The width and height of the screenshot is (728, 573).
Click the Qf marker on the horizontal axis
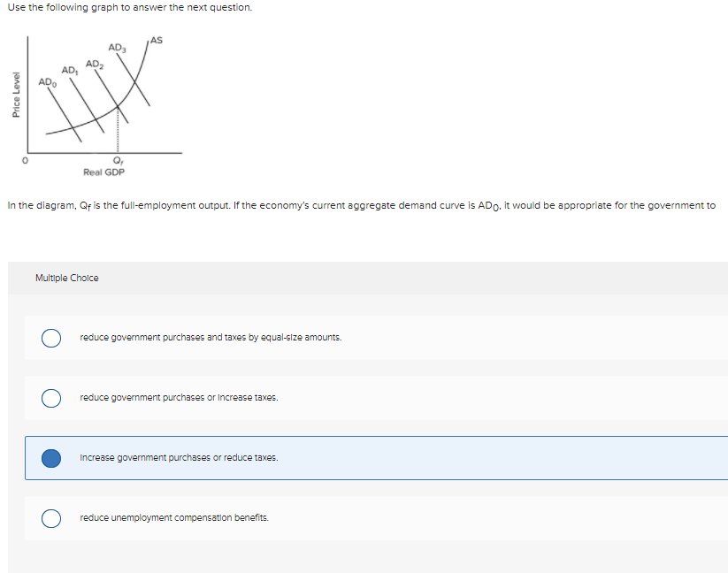[118, 161]
